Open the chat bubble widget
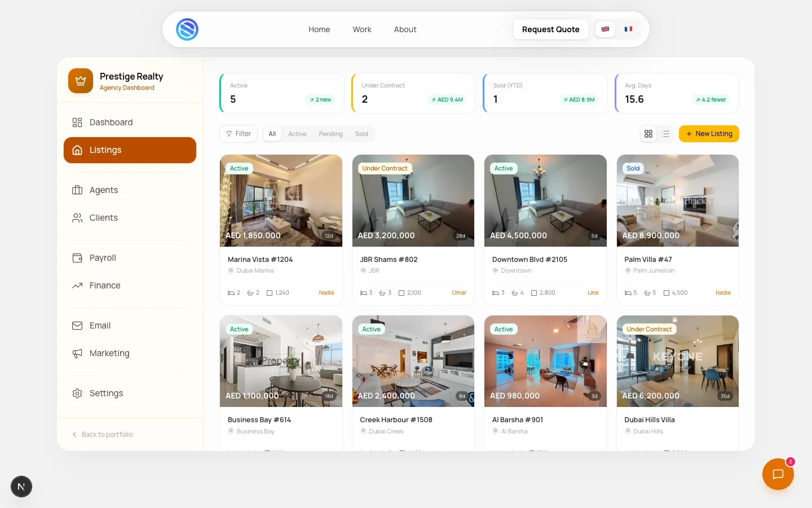The height and width of the screenshot is (508, 812). tap(778, 474)
